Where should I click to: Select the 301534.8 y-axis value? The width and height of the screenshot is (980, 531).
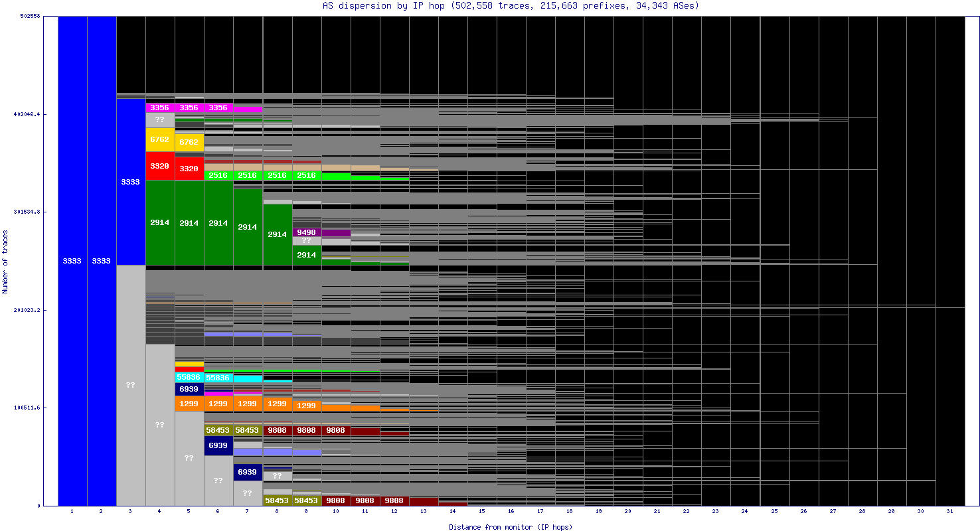tap(27, 212)
